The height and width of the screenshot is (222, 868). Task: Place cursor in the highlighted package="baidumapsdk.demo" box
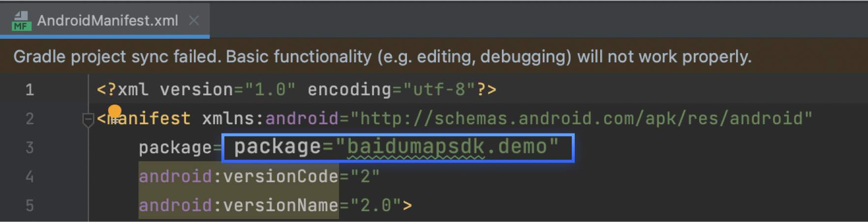[x=397, y=147]
